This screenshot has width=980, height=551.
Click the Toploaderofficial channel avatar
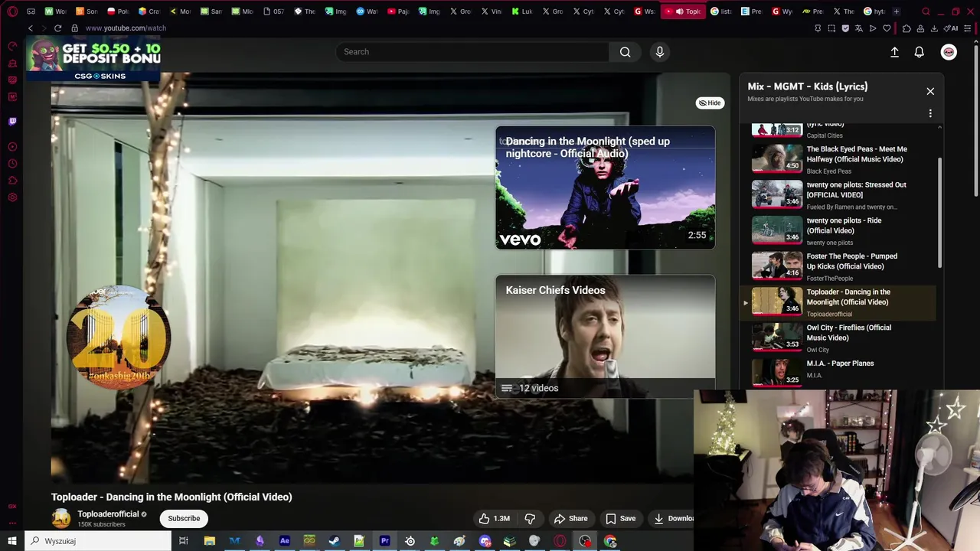click(x=61, y=518)
